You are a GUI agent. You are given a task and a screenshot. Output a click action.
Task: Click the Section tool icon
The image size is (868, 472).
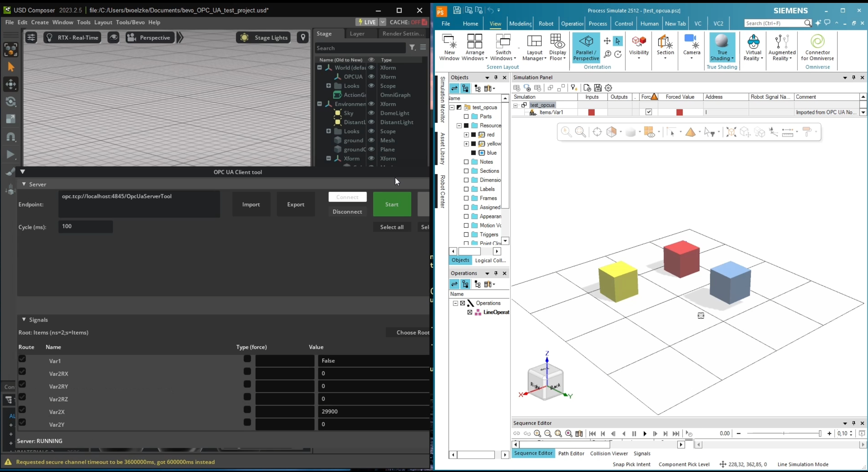click(x=665, y=42)
